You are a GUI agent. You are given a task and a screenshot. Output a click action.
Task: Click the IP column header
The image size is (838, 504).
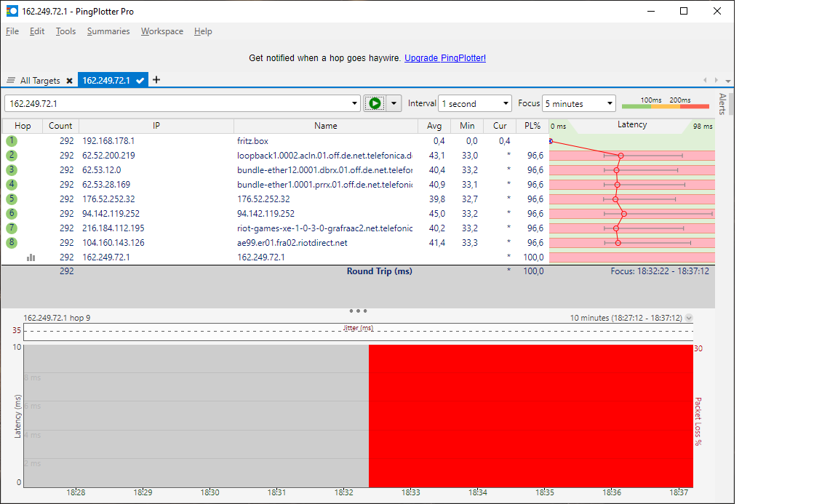click(156, 126)
